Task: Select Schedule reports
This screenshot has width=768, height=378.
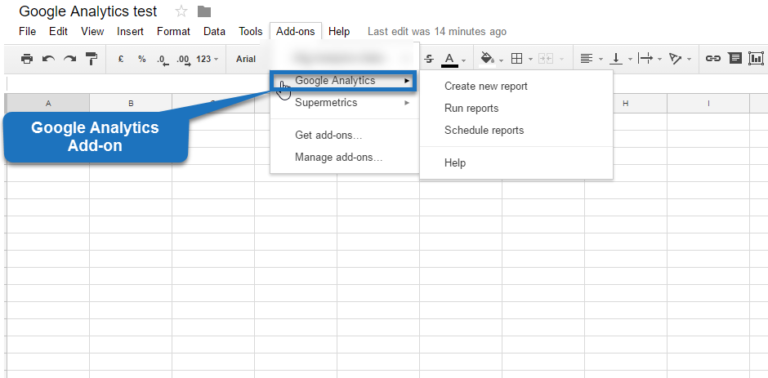Action: click(x=516, y=130)
